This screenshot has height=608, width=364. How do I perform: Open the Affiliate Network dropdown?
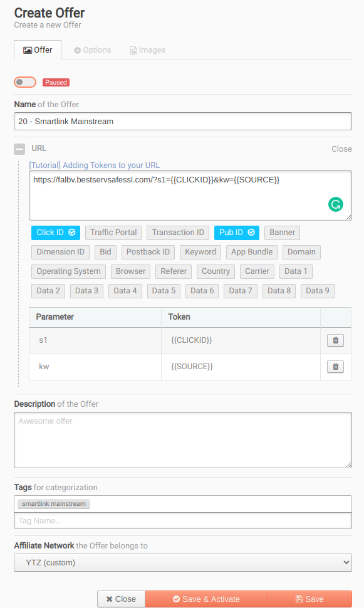point(183,563)
